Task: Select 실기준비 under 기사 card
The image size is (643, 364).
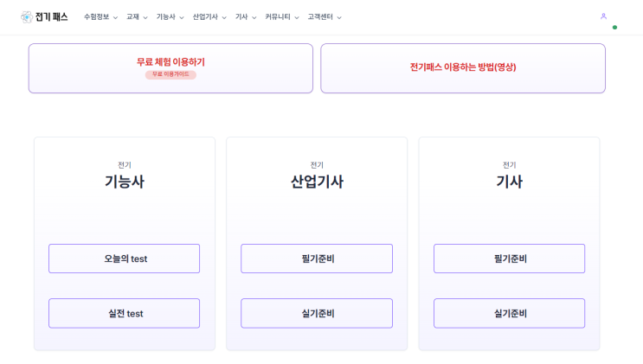Action: coord(510,313)
